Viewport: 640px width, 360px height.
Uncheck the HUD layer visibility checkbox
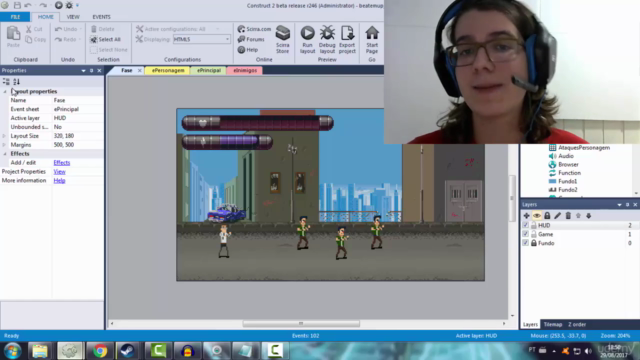pos(525,225)
